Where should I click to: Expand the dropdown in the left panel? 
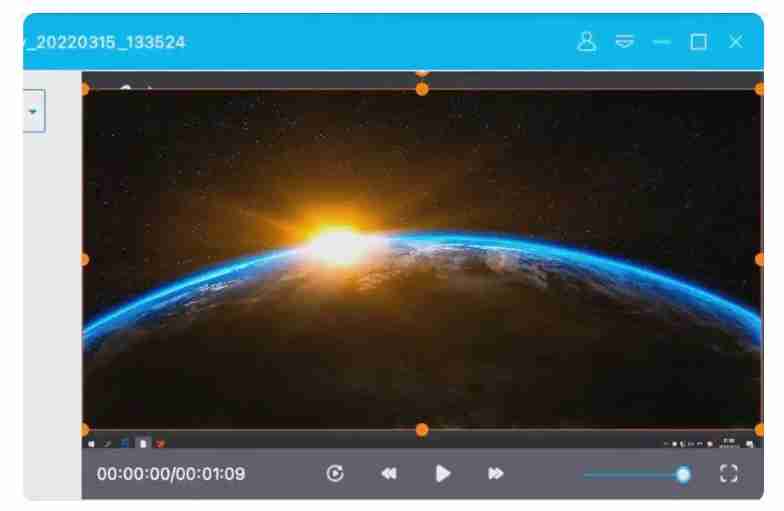pos(34,111)
